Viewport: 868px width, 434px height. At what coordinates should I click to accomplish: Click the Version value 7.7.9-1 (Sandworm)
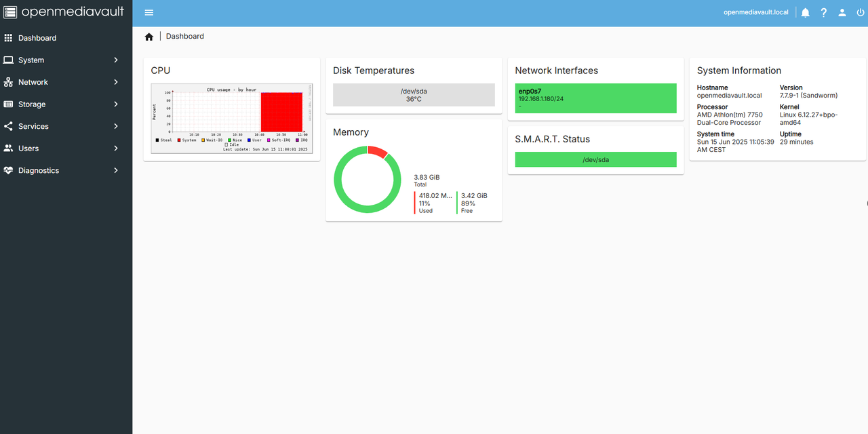[x=808, y=96]
